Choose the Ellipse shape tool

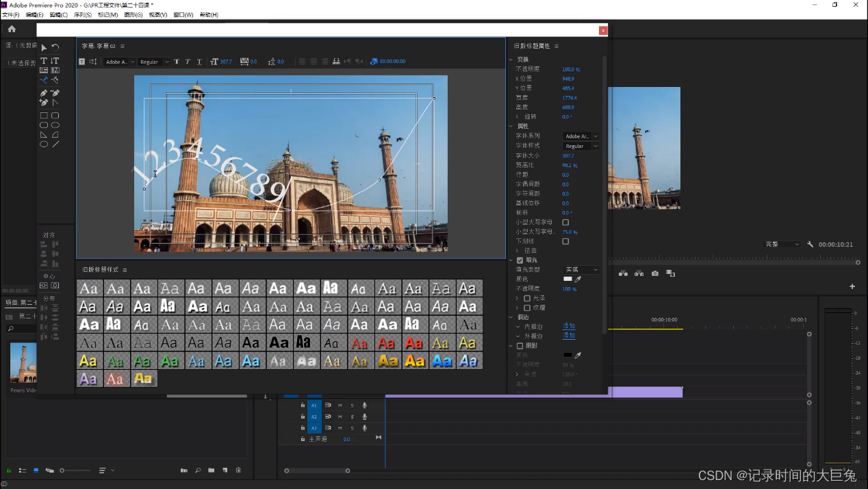point(44,145)
